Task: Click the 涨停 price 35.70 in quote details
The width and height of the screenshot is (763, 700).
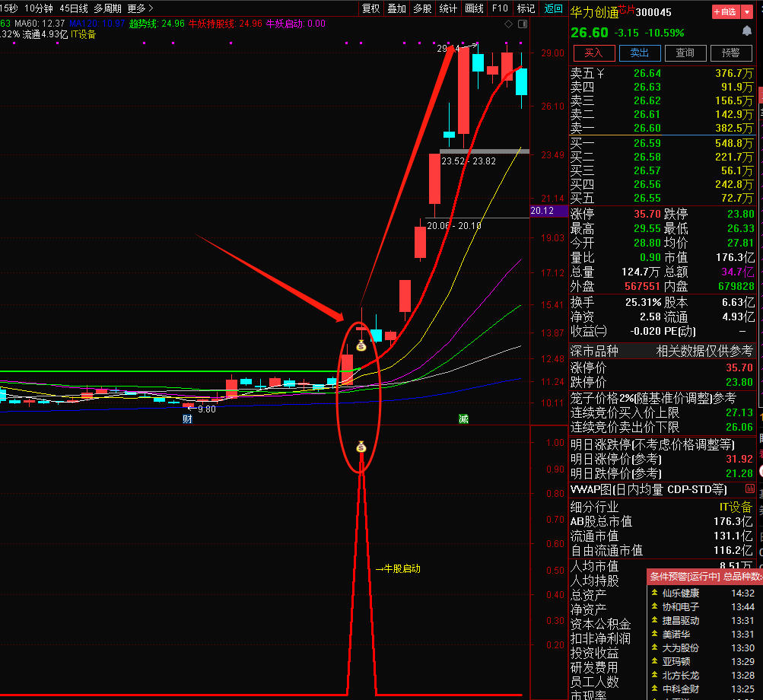Action: pyautogui.click(x=647, y=215)
